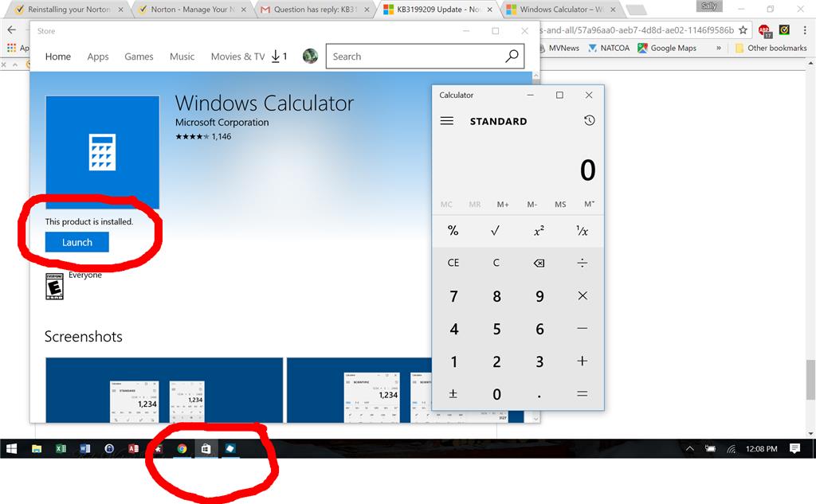Screen dimensions: 816x504
Task: Switch to Reinstalling your Norton tab
Action: pos(69,10)
